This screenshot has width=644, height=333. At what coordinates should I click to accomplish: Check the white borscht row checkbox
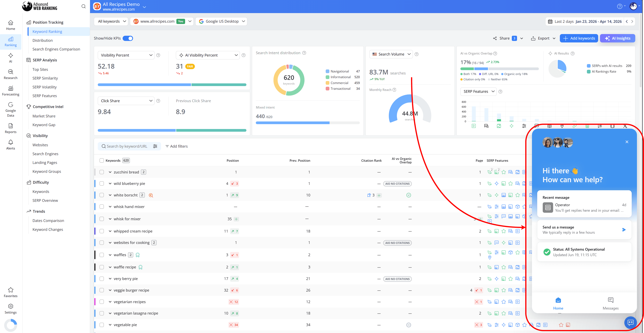[x=101, y=195]
